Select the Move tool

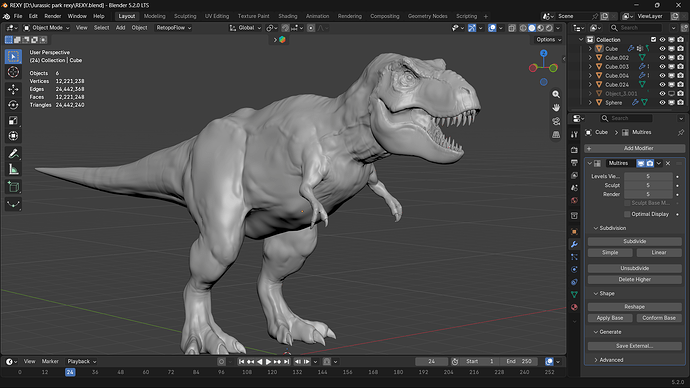(13, 89)
